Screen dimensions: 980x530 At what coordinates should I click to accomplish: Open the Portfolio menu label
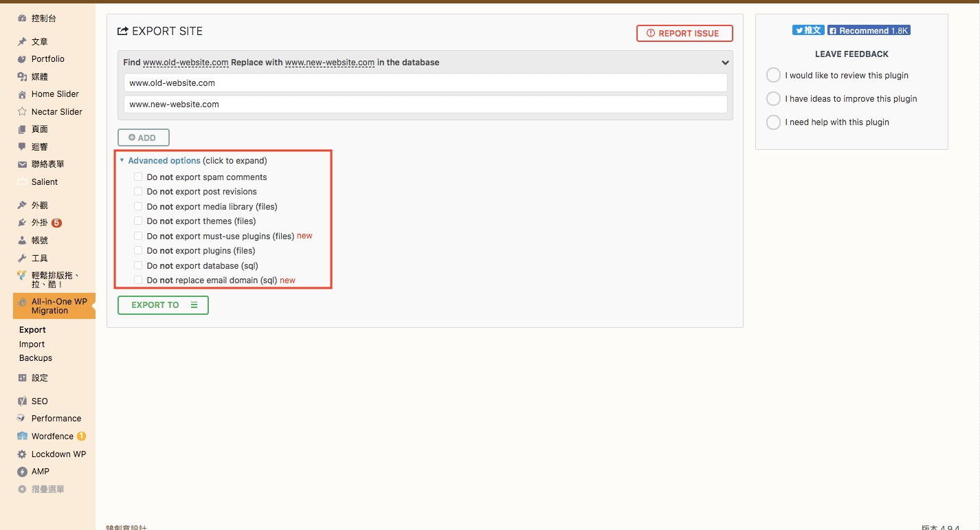pyautogui.click(x=48, y=59)
